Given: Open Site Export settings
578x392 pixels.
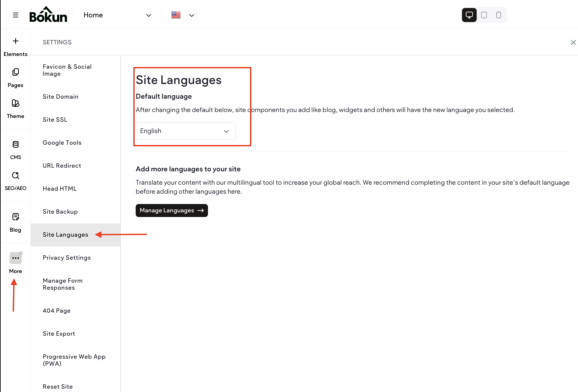Looking at the screenshot, I should point(76,334).
